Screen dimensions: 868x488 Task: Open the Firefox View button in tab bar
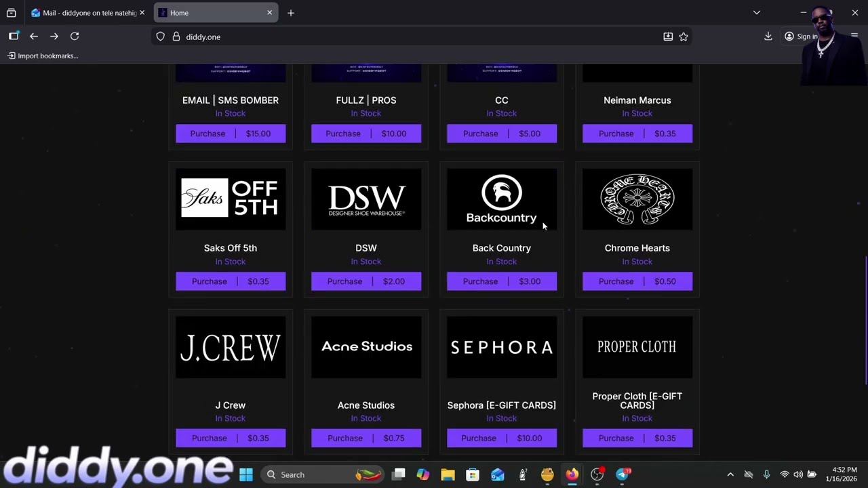pyautogui.click(x=12, y=13)
